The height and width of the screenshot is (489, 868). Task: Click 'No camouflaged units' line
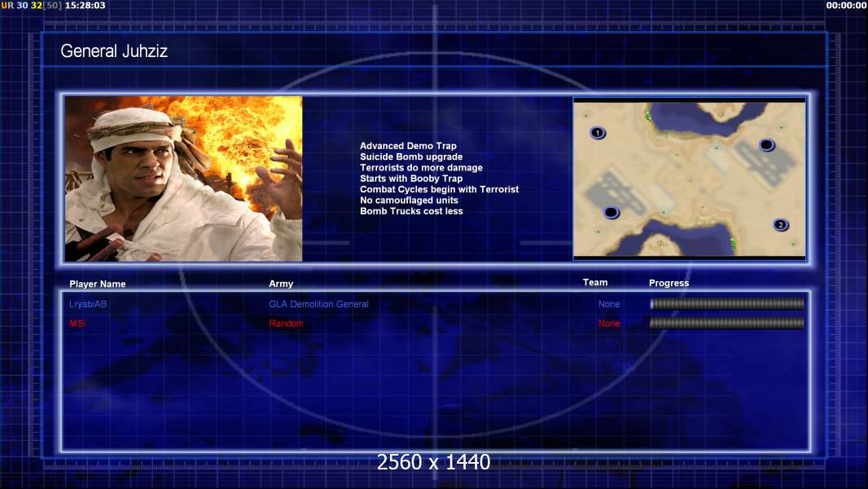(409, 200)
